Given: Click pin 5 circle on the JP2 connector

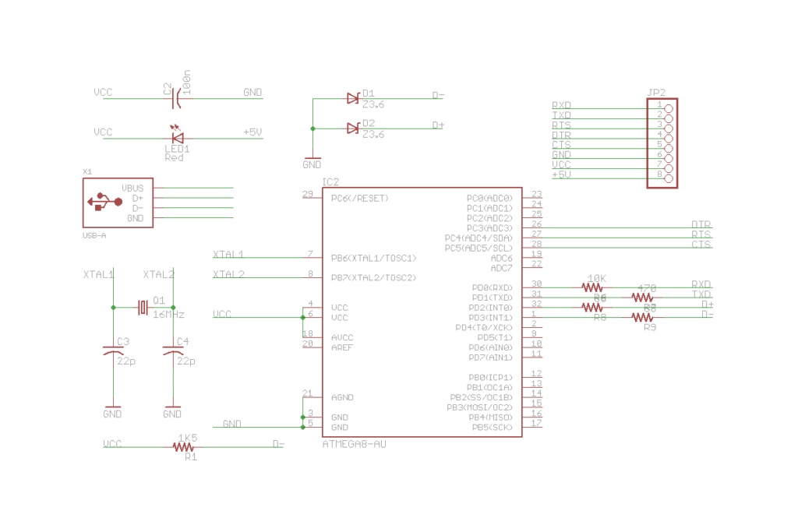Looking at the screenshot, I should tap(667, 146).
